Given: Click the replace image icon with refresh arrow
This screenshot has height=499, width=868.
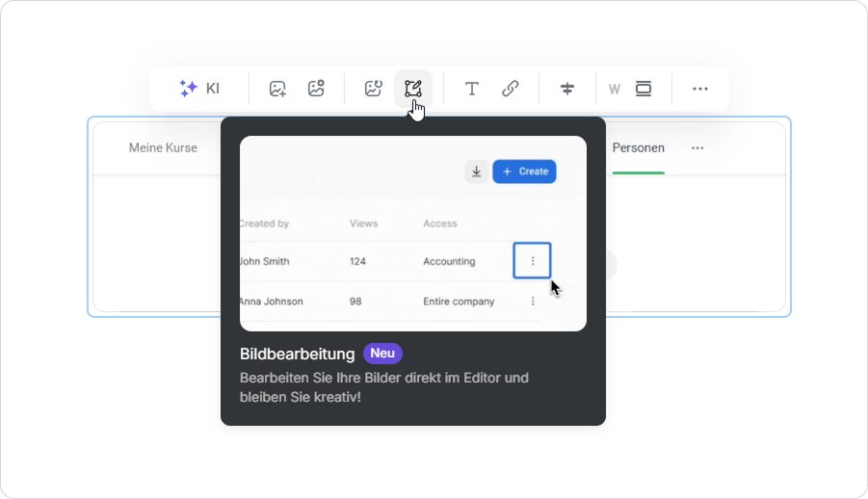Looking at the screenshot, I should pos(374,89).
